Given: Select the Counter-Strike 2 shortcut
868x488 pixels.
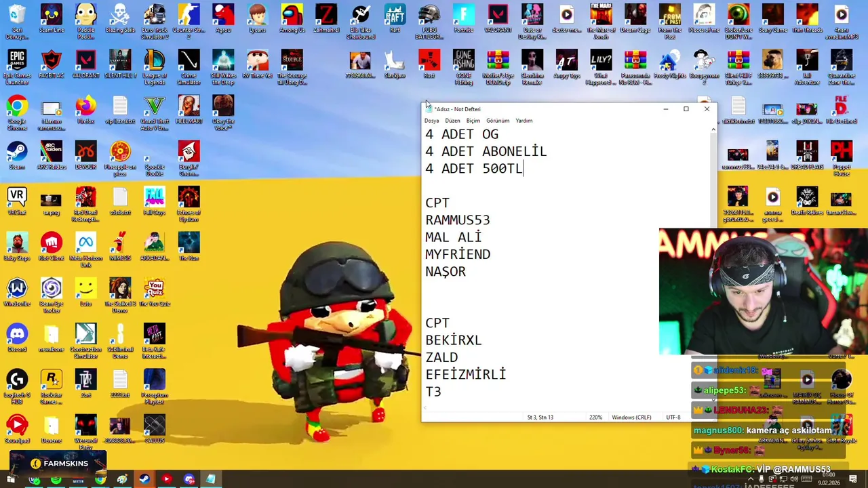Looking at the screenshot, I should (x=189, y=22).
